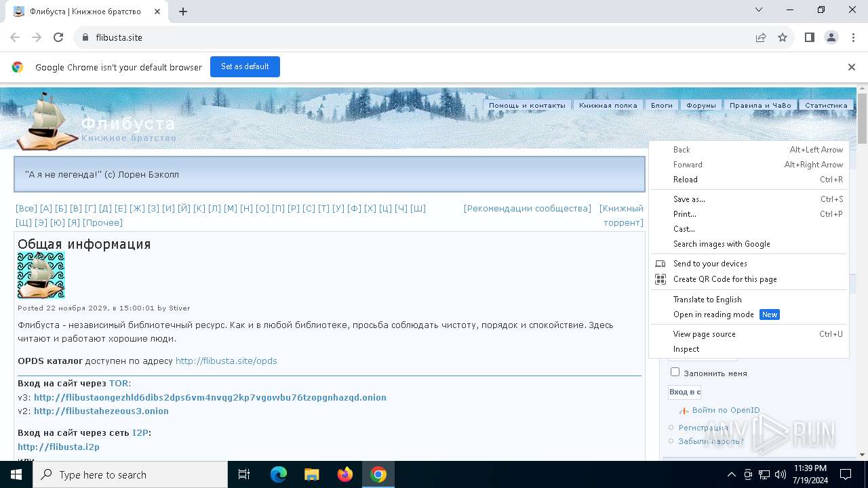Open the Книжная полка tab
Screen dimensions: 868x488
[x=608, y=105]
